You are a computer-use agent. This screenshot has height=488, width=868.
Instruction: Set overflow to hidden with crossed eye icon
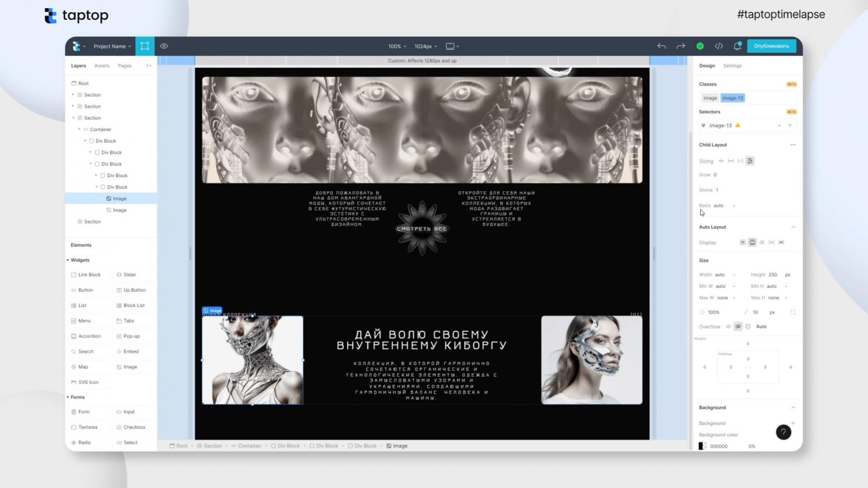click(738, 326)
